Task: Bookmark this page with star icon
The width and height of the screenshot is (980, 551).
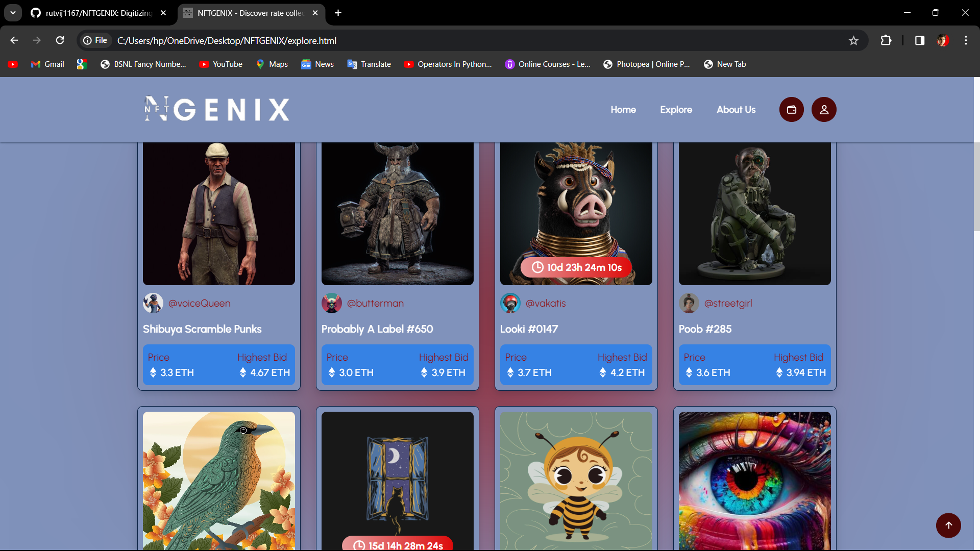Action: click(x=853, y=41)
